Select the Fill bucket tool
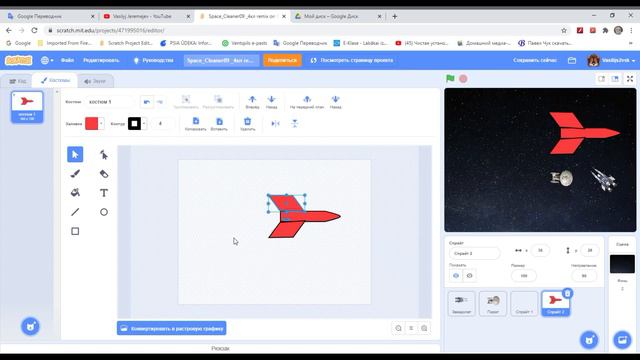Screen dimensions: 640x360 tap(75, 193)
